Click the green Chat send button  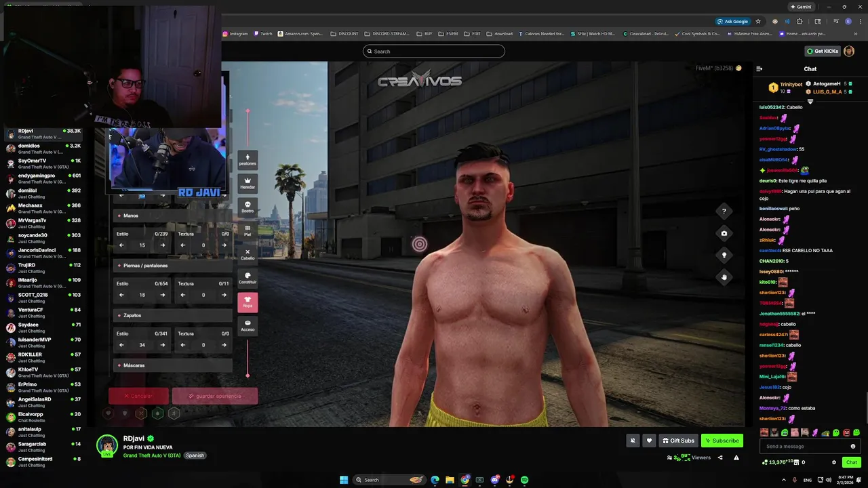click(x=852, y=462)
